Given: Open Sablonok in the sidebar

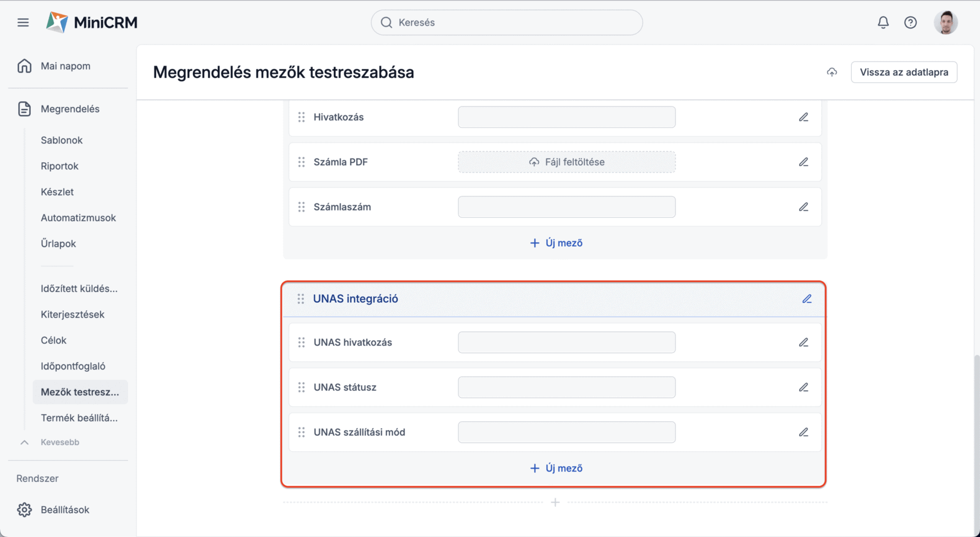Looking at the screenshot, I should click(x=62, y=140).
